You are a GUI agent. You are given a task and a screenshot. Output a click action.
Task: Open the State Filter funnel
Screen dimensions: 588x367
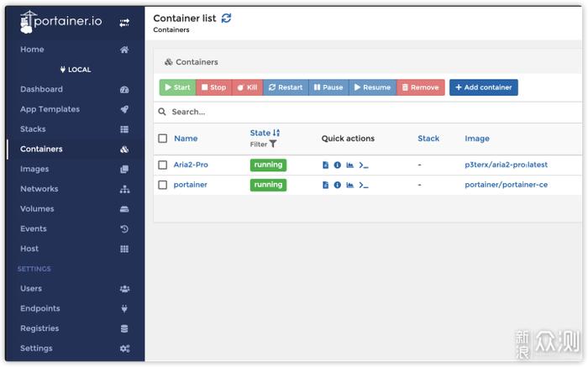tap(273, 144)
